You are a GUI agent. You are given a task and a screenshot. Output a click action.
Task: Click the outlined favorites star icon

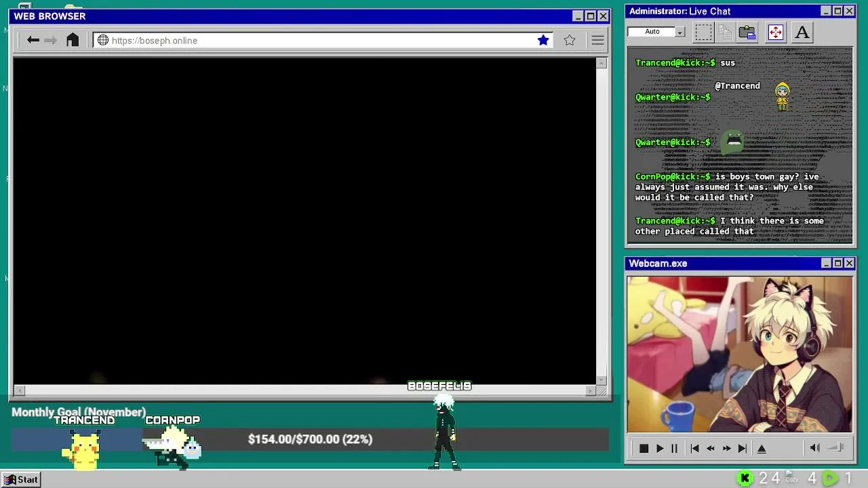point(570,41)
